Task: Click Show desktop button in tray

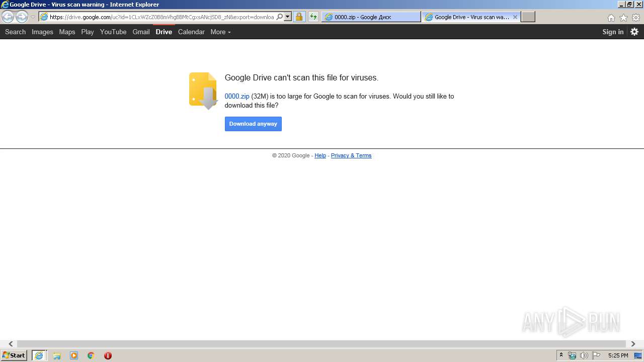Action: click(638, 355)
